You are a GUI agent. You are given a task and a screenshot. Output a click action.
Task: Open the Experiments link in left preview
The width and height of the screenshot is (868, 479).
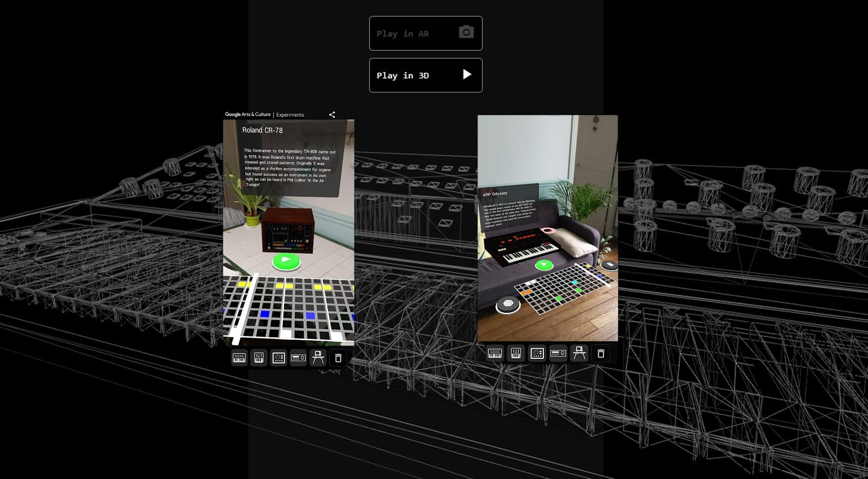290,115
